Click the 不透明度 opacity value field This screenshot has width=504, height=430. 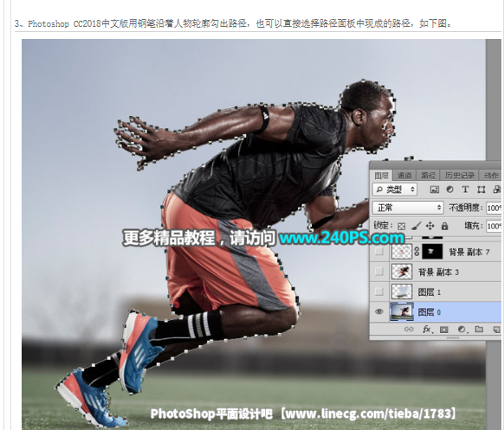pos(494,209)
